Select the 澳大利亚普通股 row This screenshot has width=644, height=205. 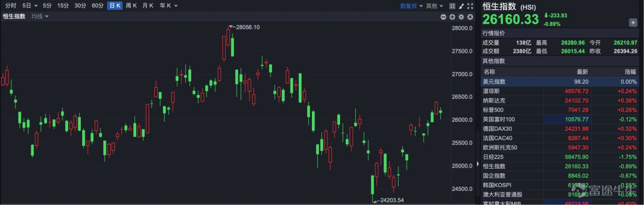(560, 194)
